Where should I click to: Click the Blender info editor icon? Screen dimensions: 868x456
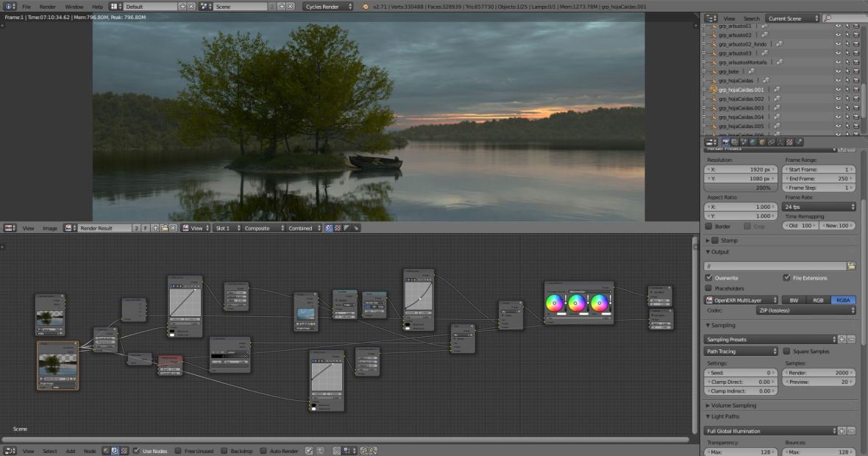coord(10,6)
